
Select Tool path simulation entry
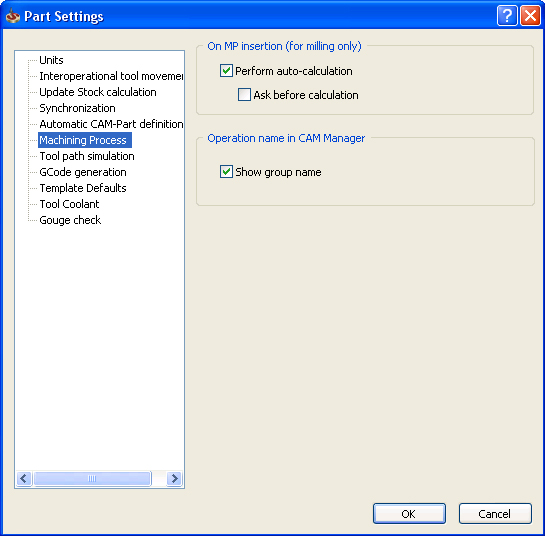(87, 156)
